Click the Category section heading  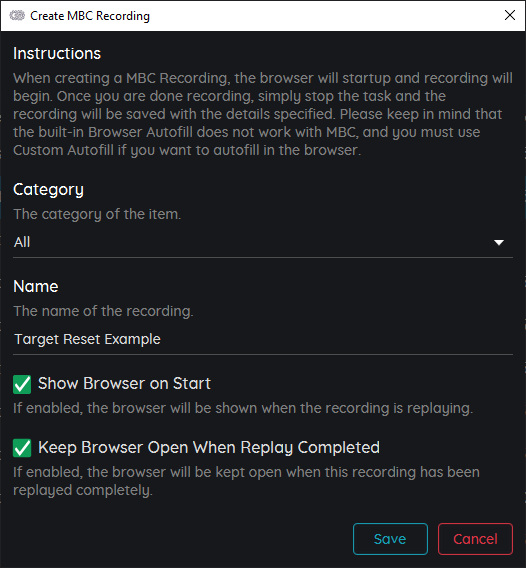49,189
